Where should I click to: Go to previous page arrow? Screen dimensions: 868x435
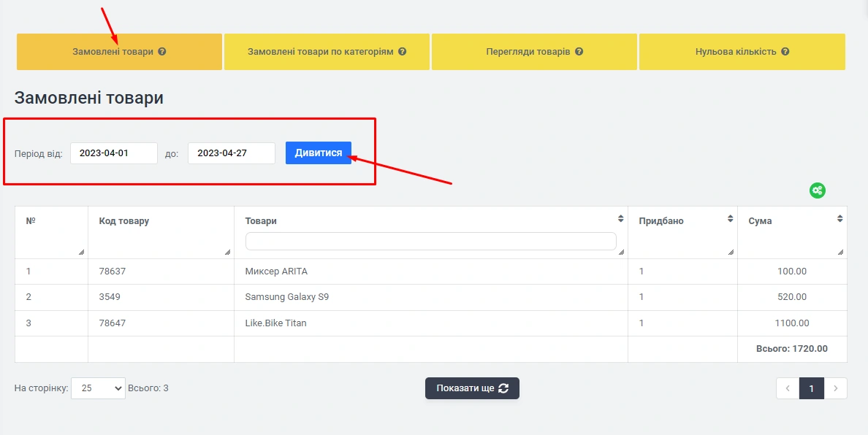click(x=788, y=388)
